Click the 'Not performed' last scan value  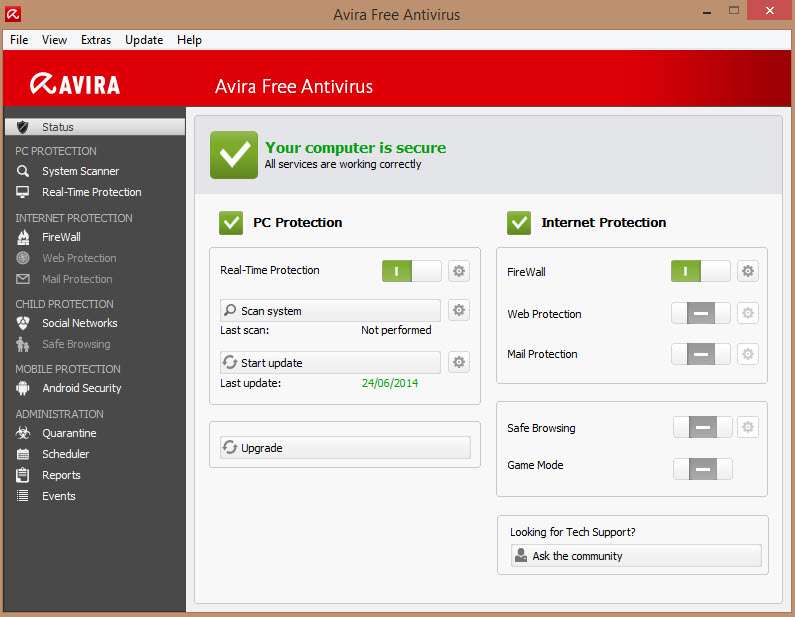[x=396, y=330]
